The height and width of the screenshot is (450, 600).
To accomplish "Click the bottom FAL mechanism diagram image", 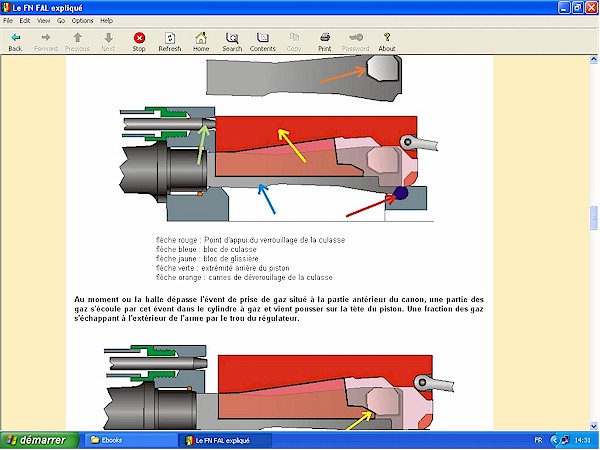I will point(279,387).
